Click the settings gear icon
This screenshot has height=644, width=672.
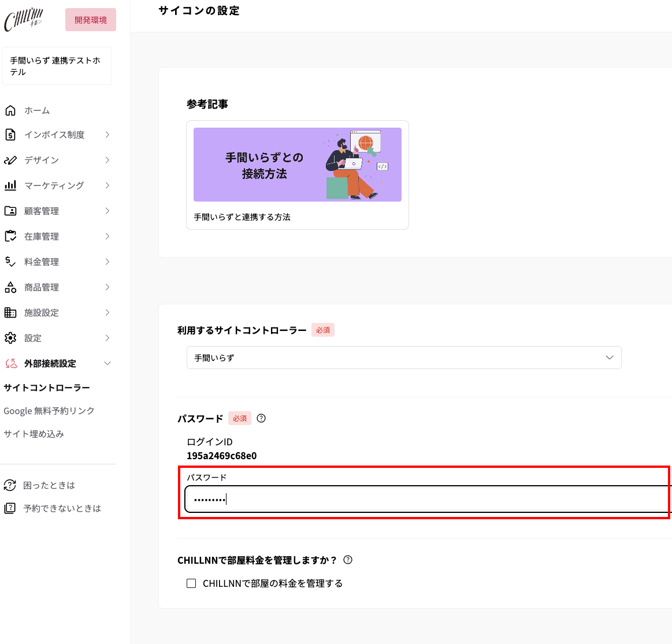click(10, 338)
